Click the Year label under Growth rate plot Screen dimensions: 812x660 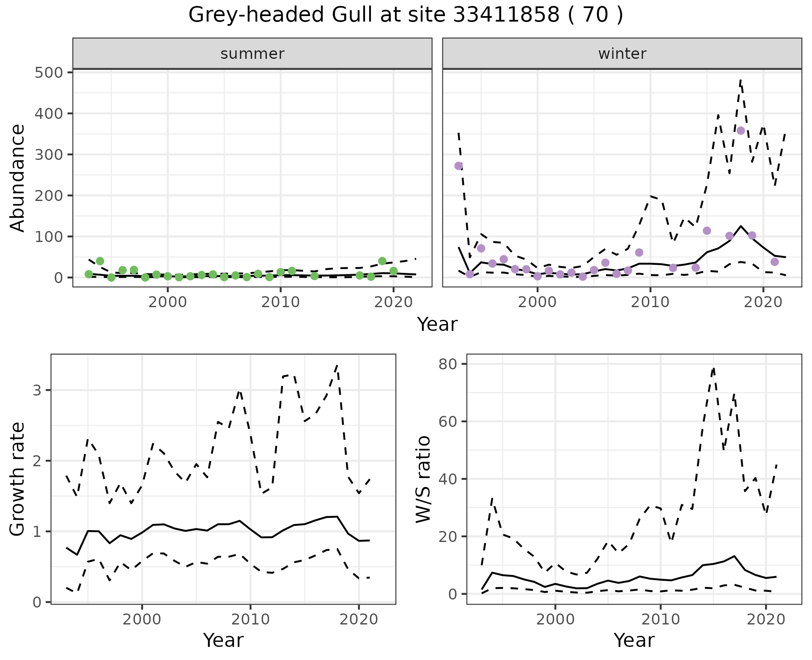point(223,641)
